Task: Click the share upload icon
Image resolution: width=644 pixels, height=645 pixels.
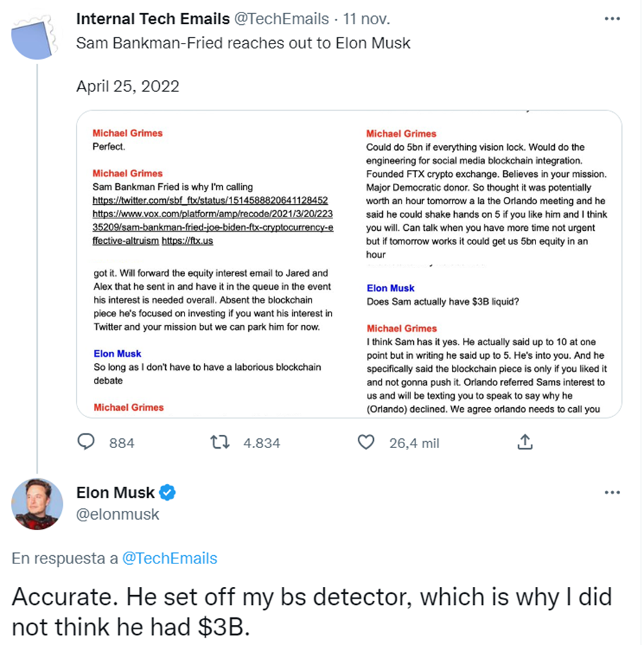Action: (x=524, y=442)
